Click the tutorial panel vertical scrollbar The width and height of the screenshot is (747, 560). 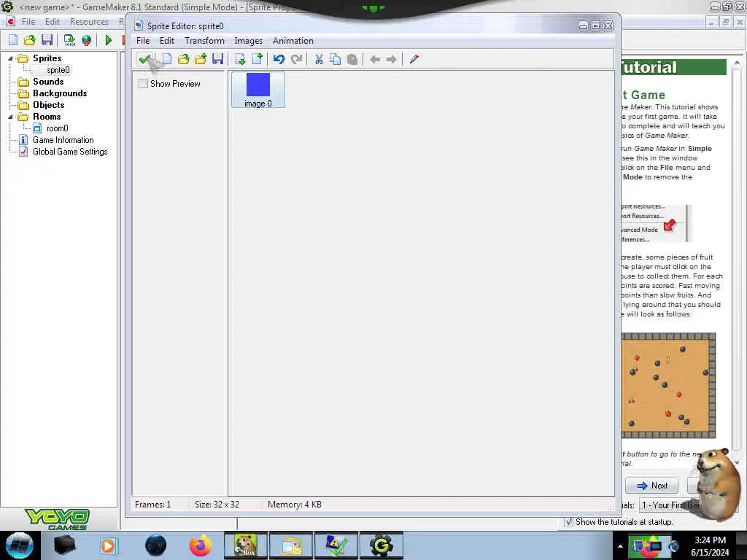tap(737, 262)
